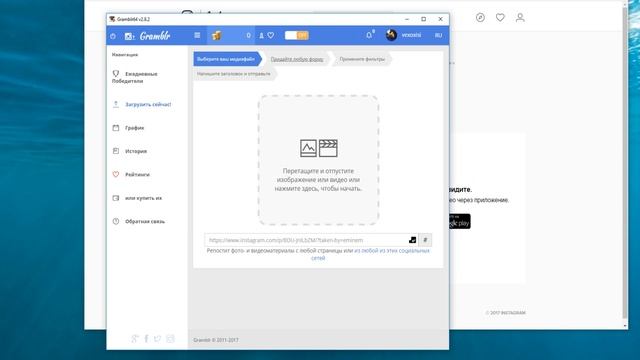This screenshot has width=640, height=360.
Task: Click the browser window vertical scrollbar
Action: [x=625, y=163]
